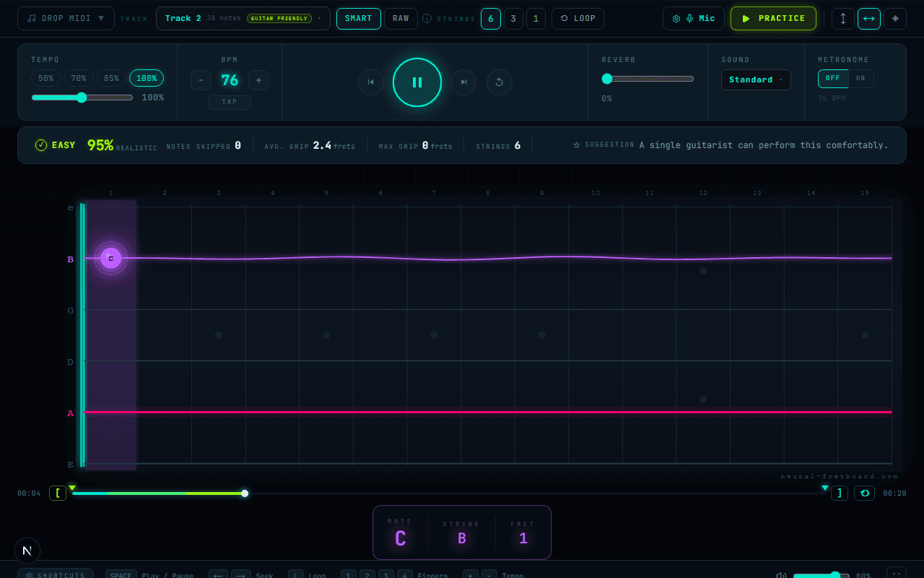The height and width of the screenshot is (578, 924).
Task: Set tempo preset to 50%
Action: click(46, 78)
